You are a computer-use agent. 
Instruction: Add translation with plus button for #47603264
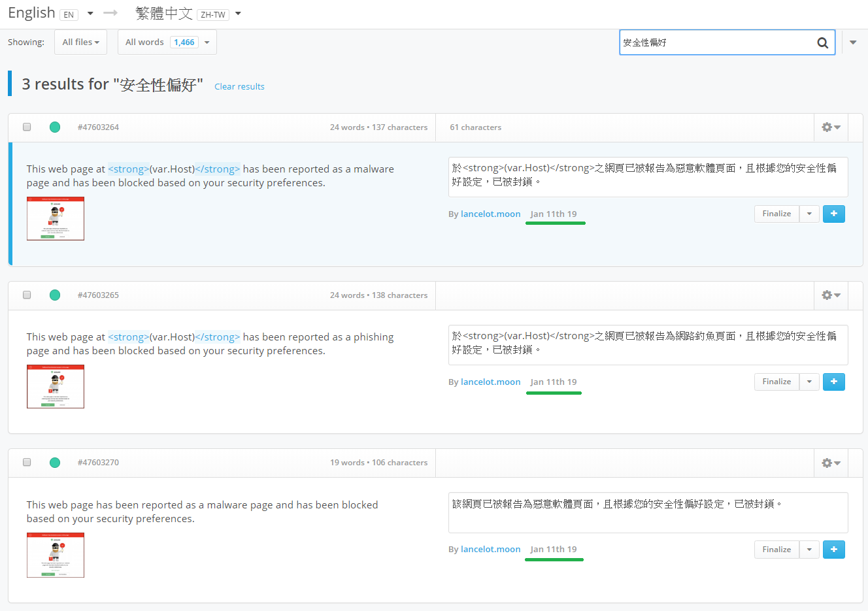click(834, 214)
